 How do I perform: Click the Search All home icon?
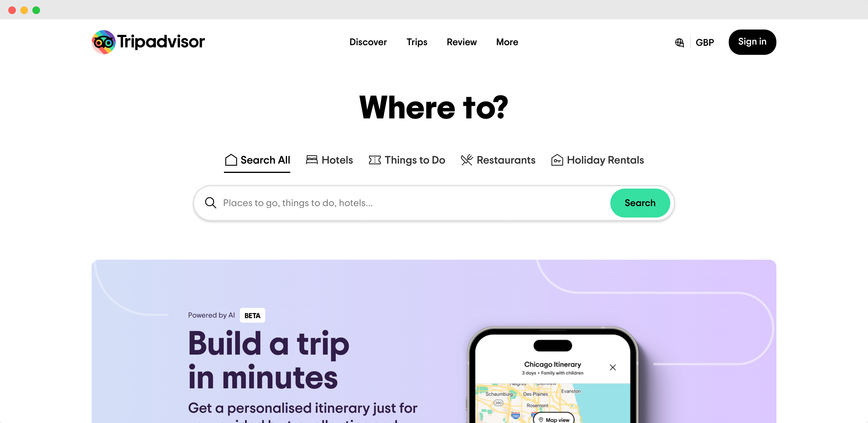230,160
